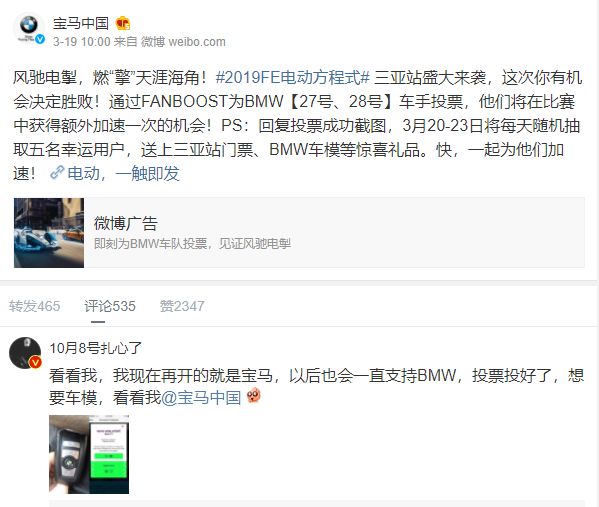Image resolution: width=599 pixels, height=507 pixels.
Task: Follow the 电动，一触即发 link
Action: point(123,173)
